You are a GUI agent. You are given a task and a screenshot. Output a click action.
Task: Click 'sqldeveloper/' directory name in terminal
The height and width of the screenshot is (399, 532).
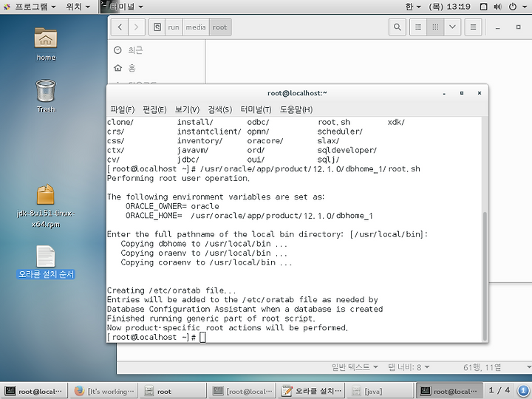[x=347, y=150]
